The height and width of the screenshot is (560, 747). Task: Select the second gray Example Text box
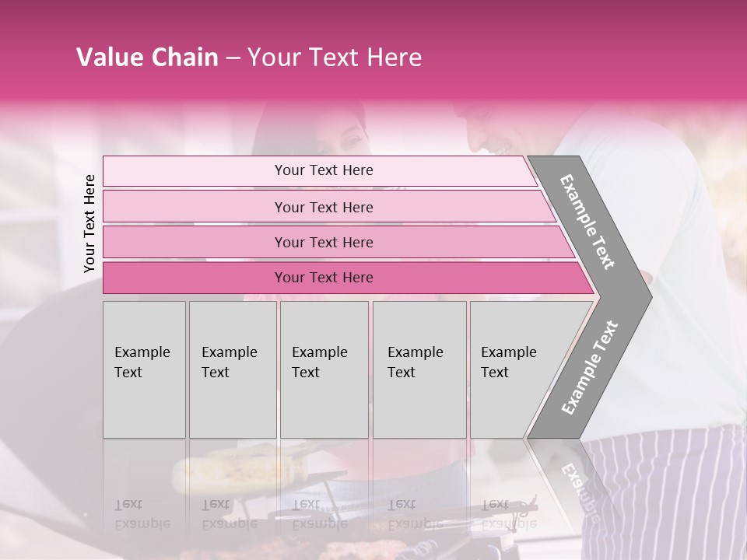tap(232, 369)
